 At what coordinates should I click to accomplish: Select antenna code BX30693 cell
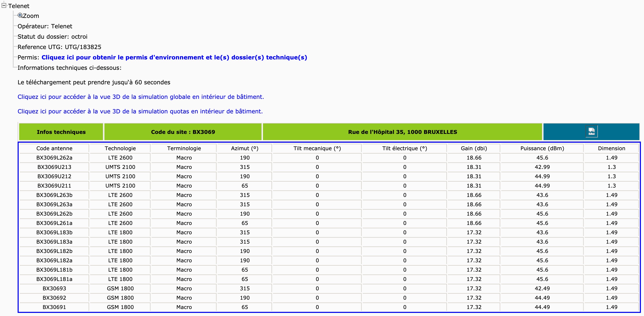[x=54, y=288]
